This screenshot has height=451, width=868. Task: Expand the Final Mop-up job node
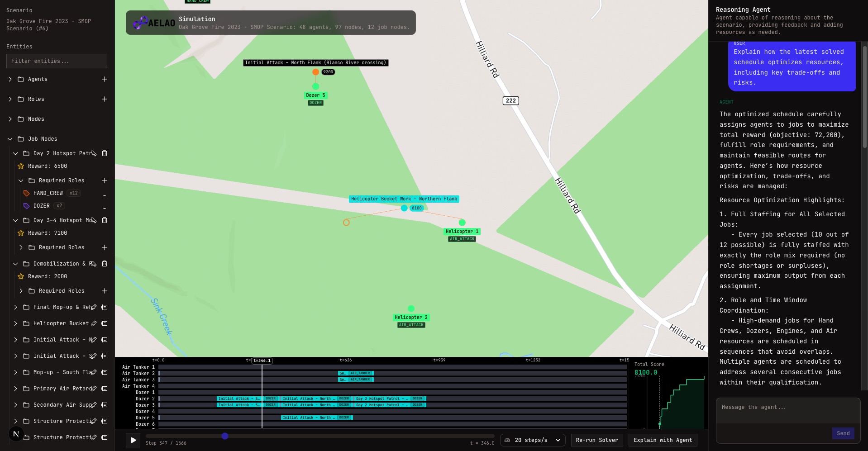coord(15,307)
